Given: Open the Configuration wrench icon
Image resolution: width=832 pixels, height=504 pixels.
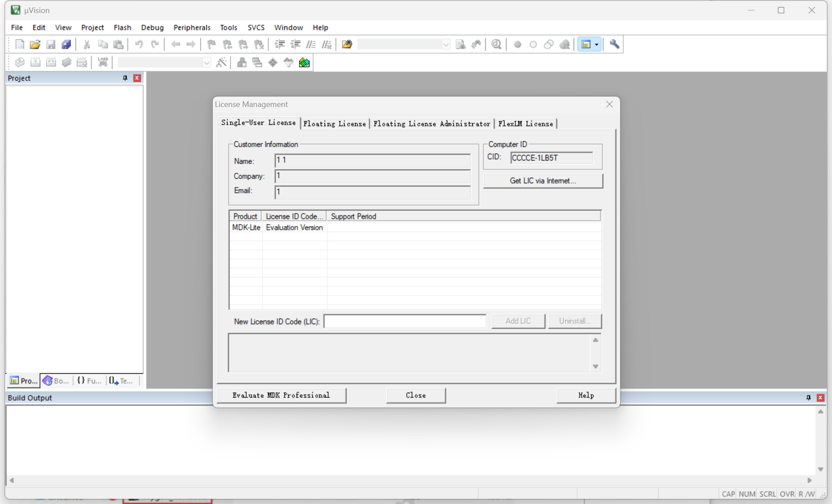Looking at the screenshot, I should pyautogui.click(x=614, y=44).
